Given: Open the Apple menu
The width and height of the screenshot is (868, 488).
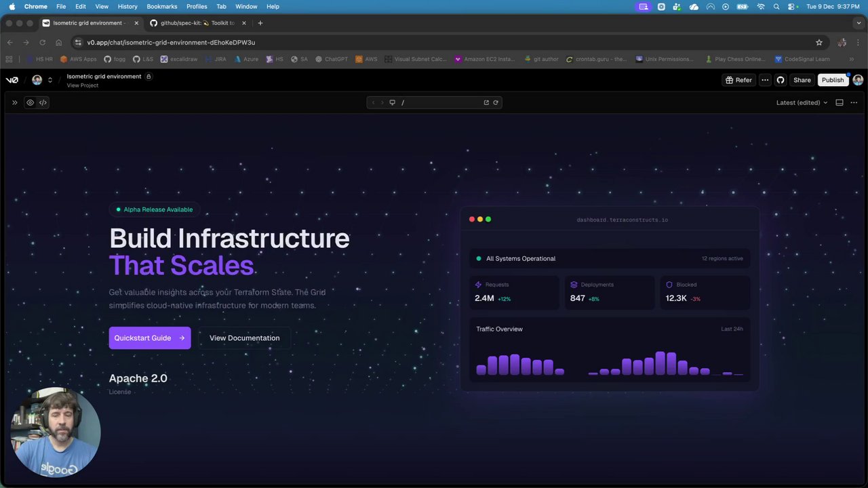Looking at the screenshot, I should coord(12,6).
